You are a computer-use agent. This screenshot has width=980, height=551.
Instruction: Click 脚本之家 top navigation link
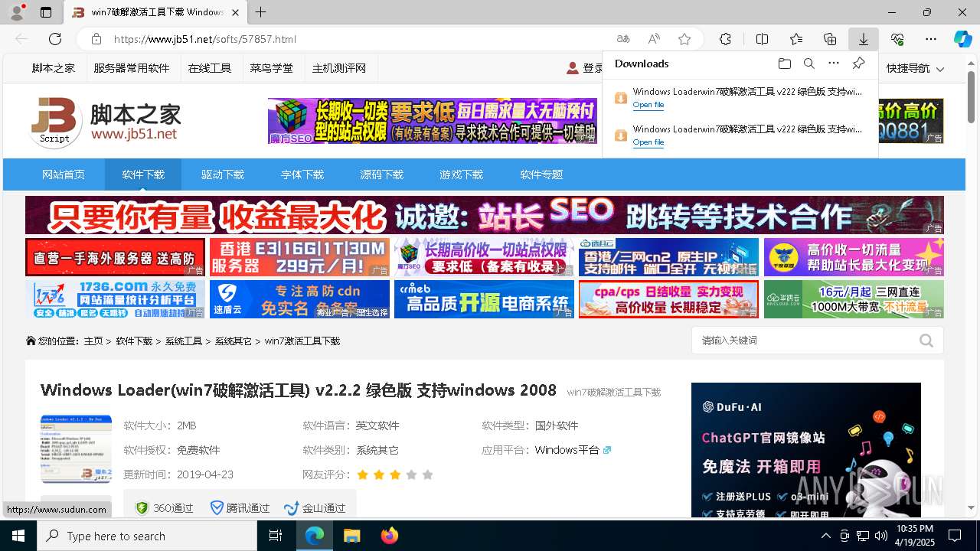coord(54,68)
